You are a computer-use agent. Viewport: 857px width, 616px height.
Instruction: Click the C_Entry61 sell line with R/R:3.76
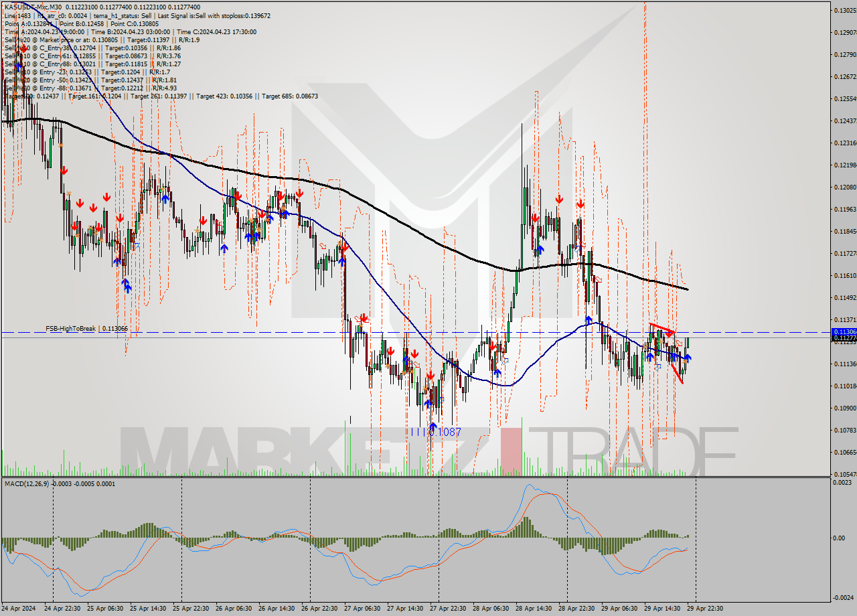92,56
